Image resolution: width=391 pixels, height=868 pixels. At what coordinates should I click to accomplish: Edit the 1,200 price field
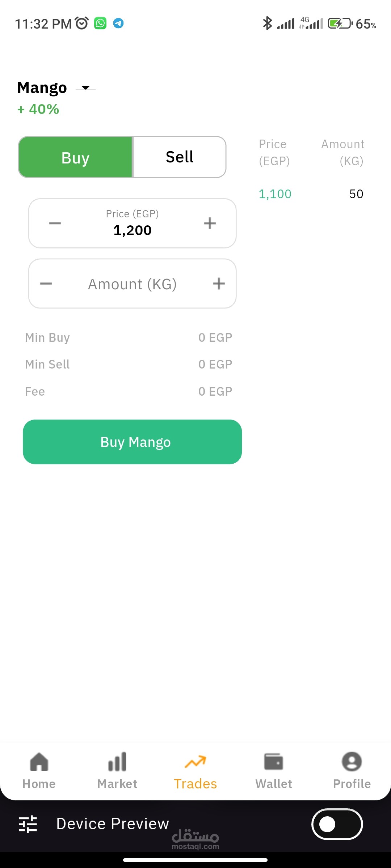(x=132, y=230)
